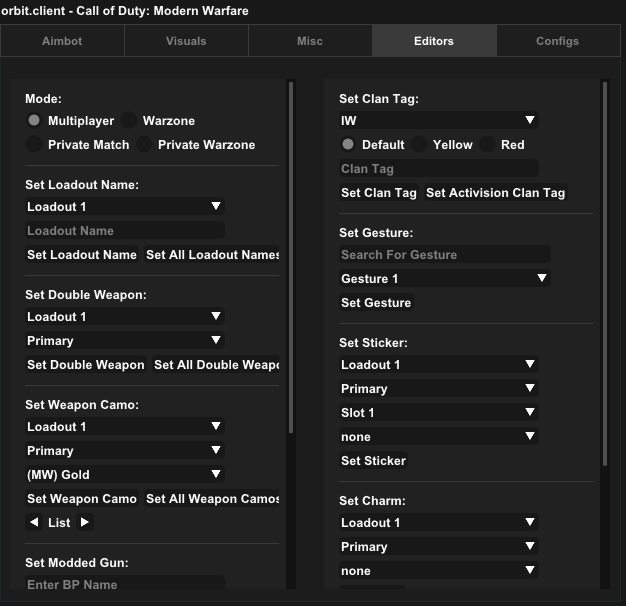The width and height of the screenshot is (626, 606).
Task: Click the next arrow beside List
Action: click(85, 522)
